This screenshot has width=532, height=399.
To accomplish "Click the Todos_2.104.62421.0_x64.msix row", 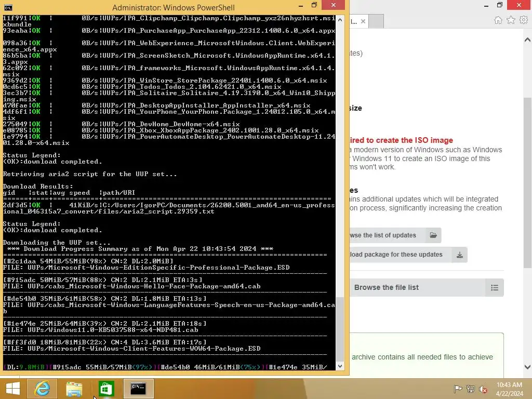I will pyautogui.click(x=142, y=87).
